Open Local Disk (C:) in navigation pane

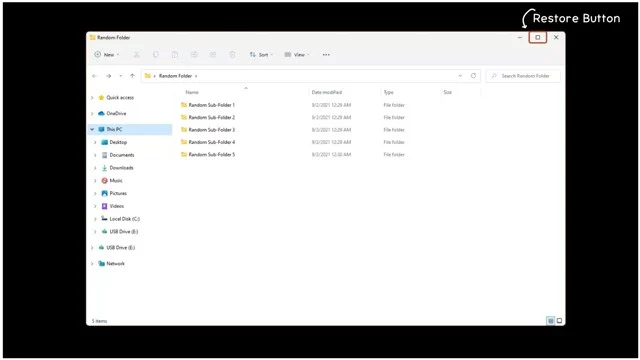[x=124, y=219]
